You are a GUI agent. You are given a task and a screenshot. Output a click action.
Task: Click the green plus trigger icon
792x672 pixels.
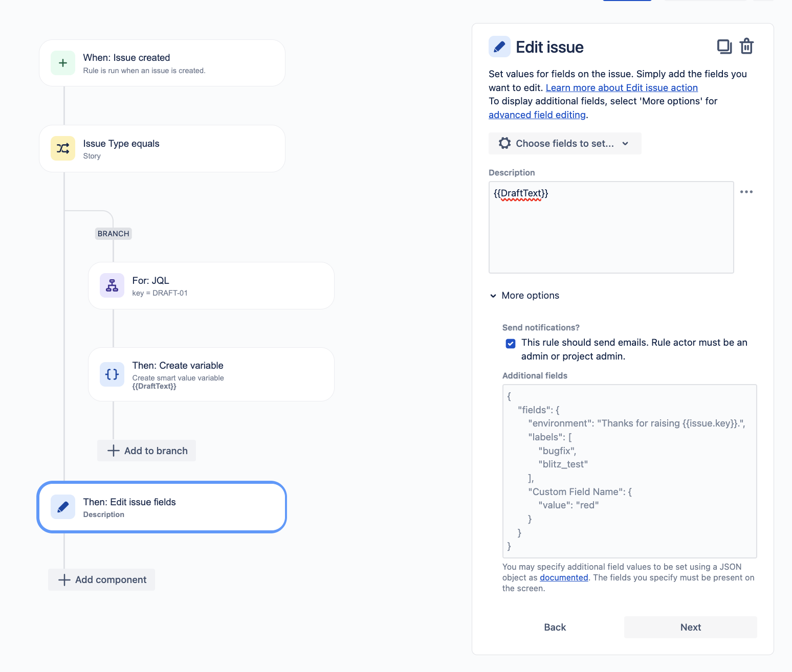pyautogui.click(x=63, y=63)
